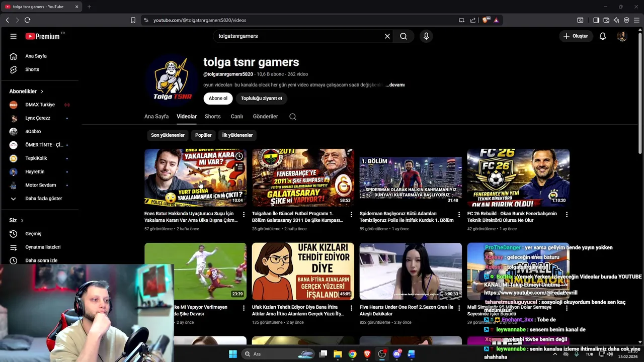Switch to the Ana Sayfa channel tab
The image size is (644, 362).
click(156, 117)
